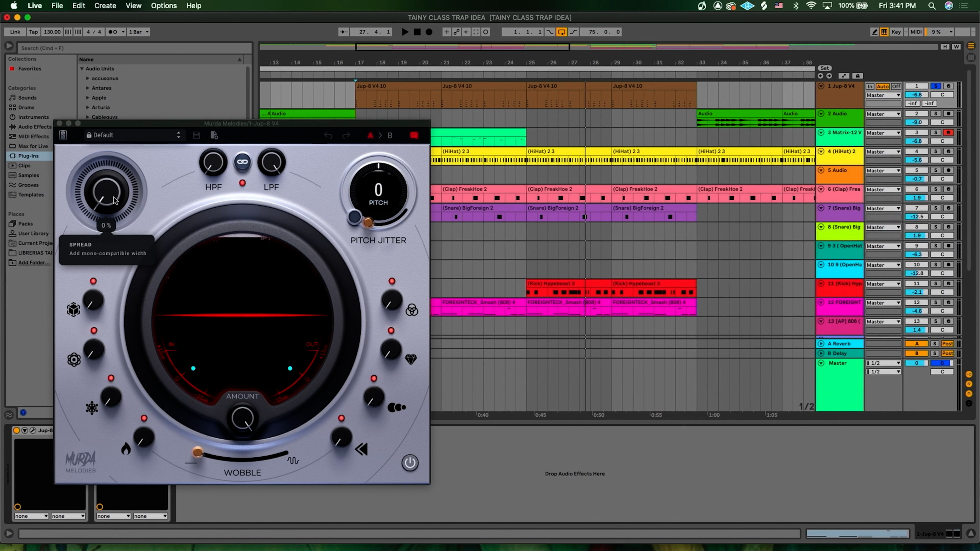Click Add Folder in the Places section
The image size is (980, 551).
pos(32,262)
